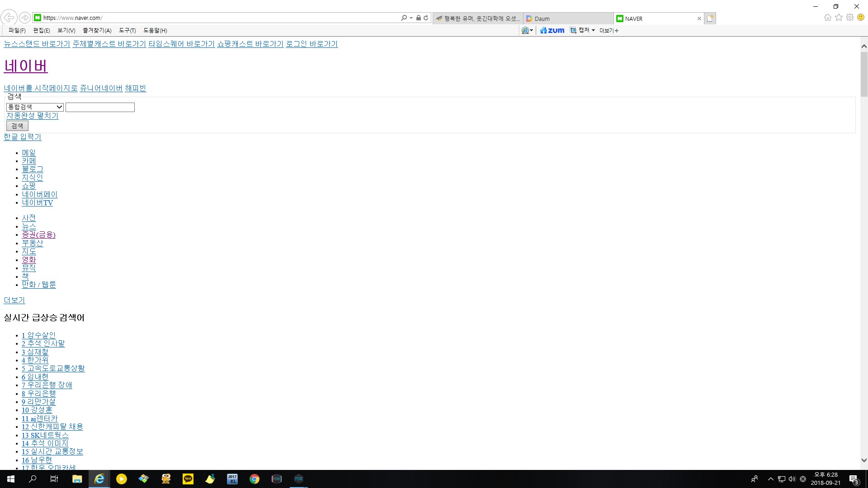Click the 더보기 link below service list
Image resolution: width=868 pixels, height=488 pixels.
(x=14, y=300)
